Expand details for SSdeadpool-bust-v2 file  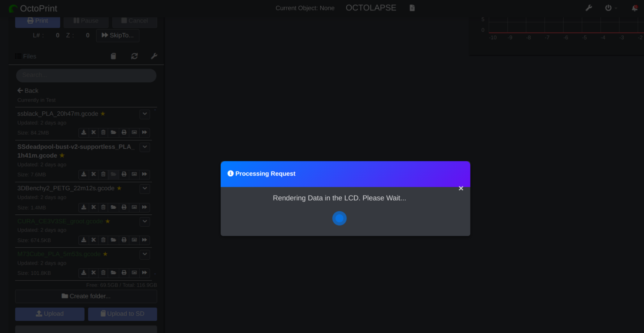pos(145,147)
